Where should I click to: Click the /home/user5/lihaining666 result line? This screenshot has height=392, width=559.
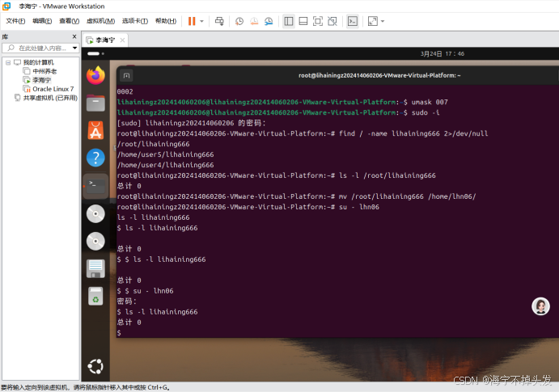(165, 154)
